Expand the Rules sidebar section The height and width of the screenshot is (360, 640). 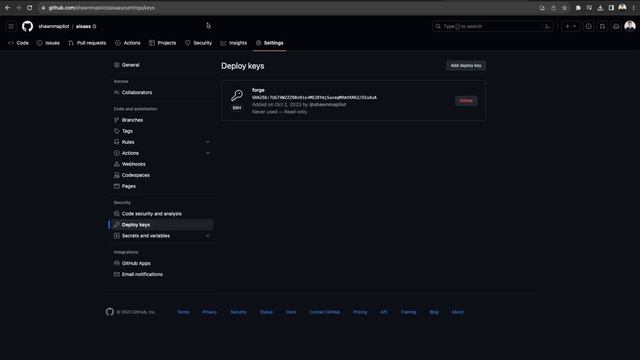click(207, 142)
